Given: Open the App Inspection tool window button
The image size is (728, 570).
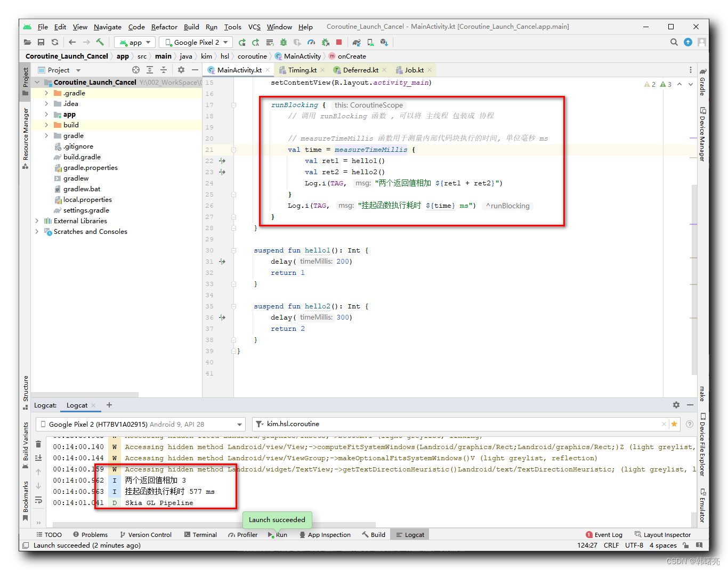Looking at the screenshot, I should (325, 534).
